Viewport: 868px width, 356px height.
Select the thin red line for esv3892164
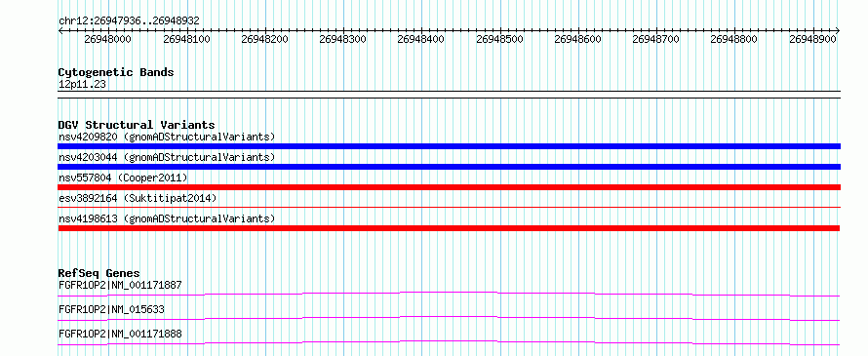pos(449,207)
